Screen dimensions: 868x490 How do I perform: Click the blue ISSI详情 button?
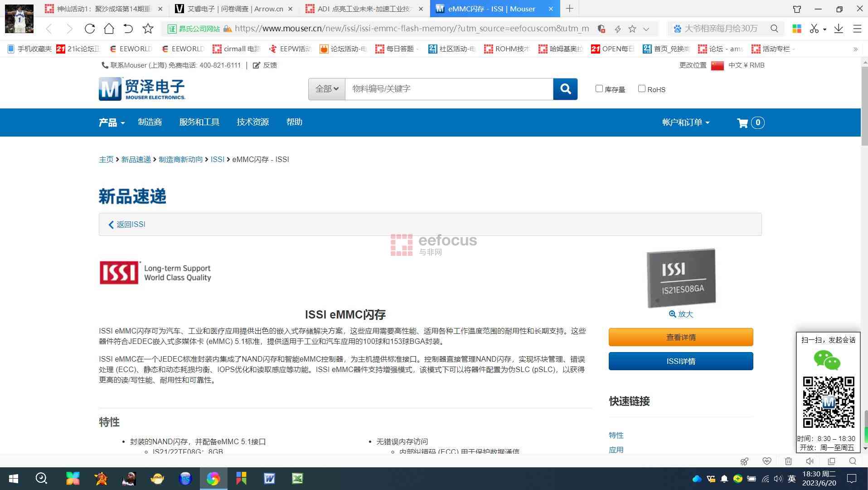tap(681, 361)
